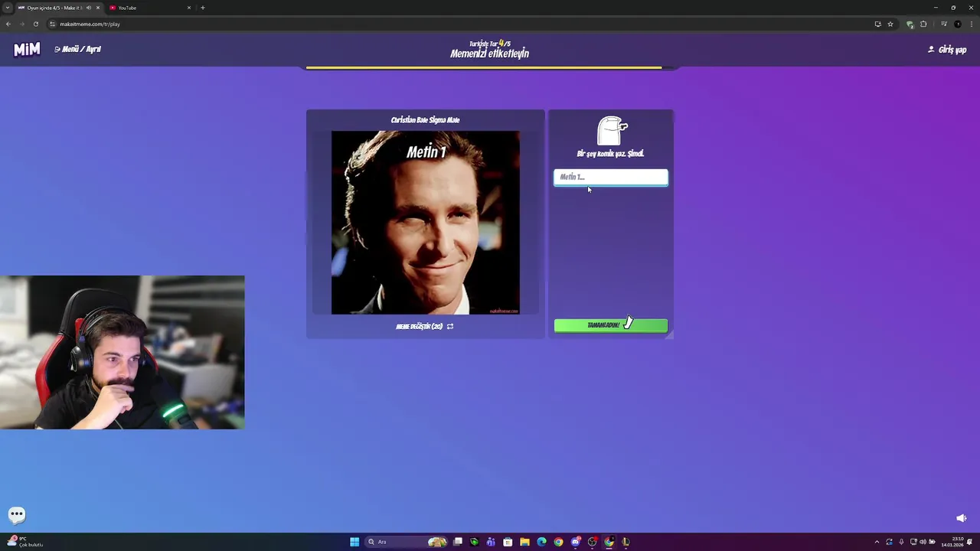Open Microsoft Teams from taskbar
This screenshot has width=980, height=551.
[491, 542]
